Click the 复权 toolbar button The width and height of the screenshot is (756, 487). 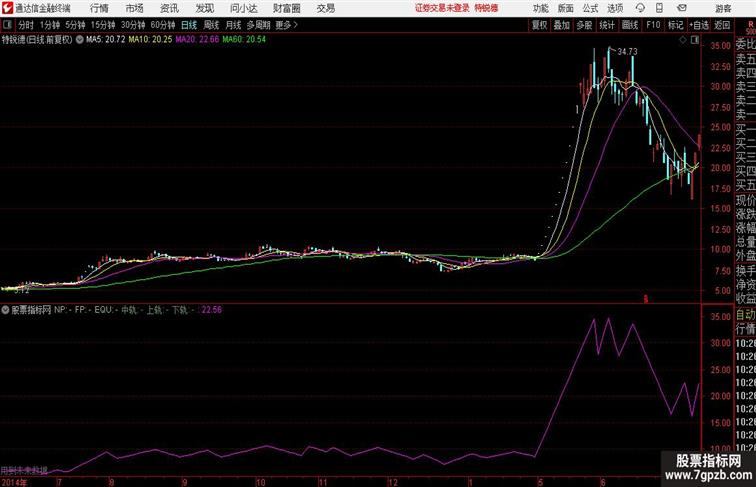(539, 25)
